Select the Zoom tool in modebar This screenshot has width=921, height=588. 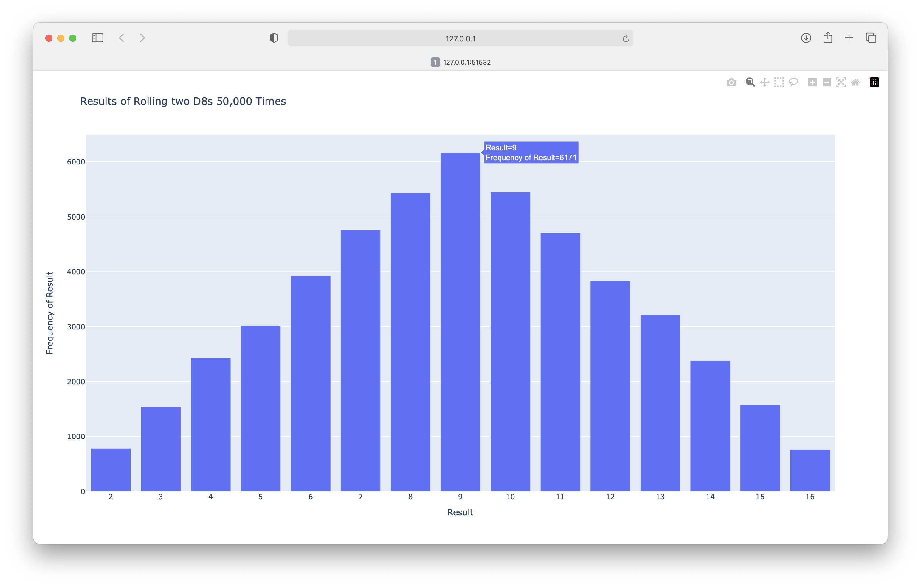point(750,82)
